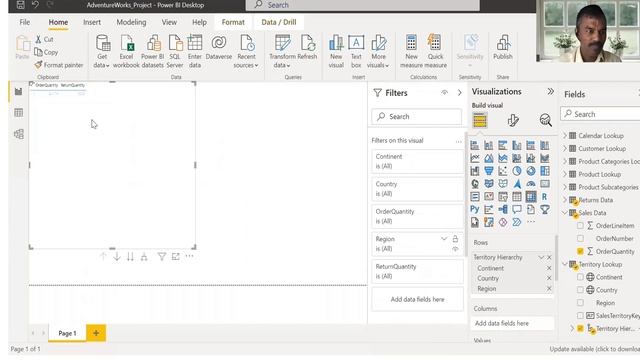Image resolution: width=640 pixels, height=360 pixels.
Task: Switch to Report view in sidebar
Action: pyautogui.click(x=18, y=91)
